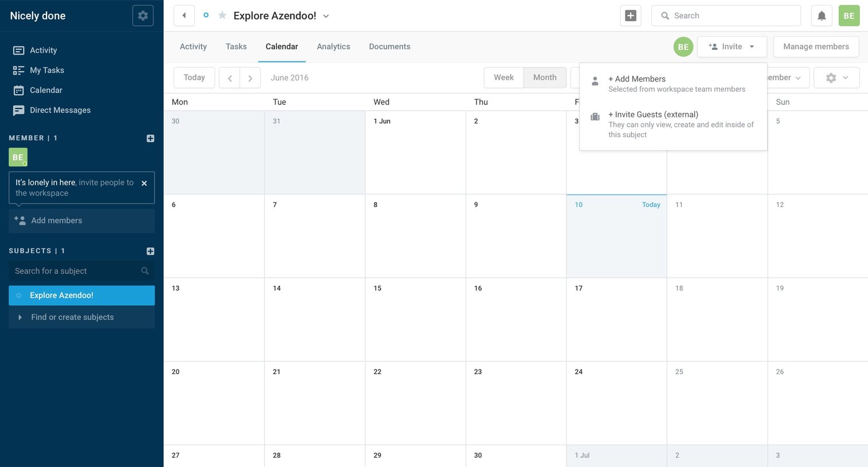
Task: Go to previous month arrow
Action: pyautogui.click(x=230, y=78)
